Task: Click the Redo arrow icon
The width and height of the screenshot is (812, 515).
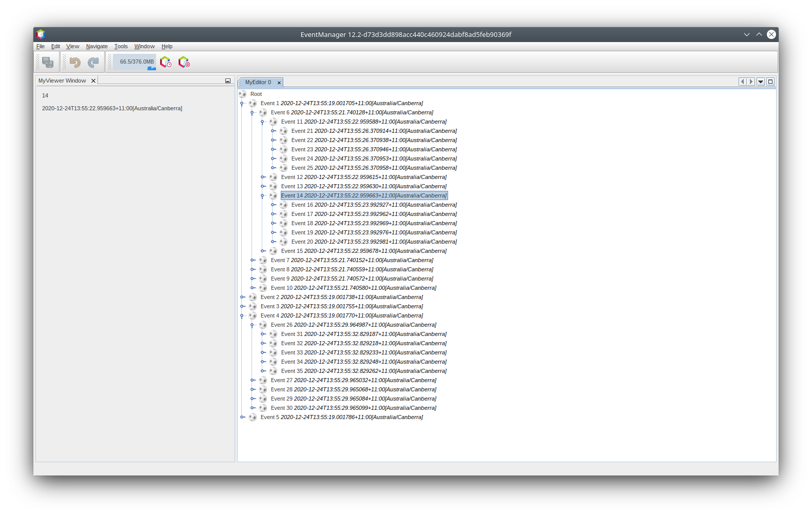Action: (x=93, y=62)
